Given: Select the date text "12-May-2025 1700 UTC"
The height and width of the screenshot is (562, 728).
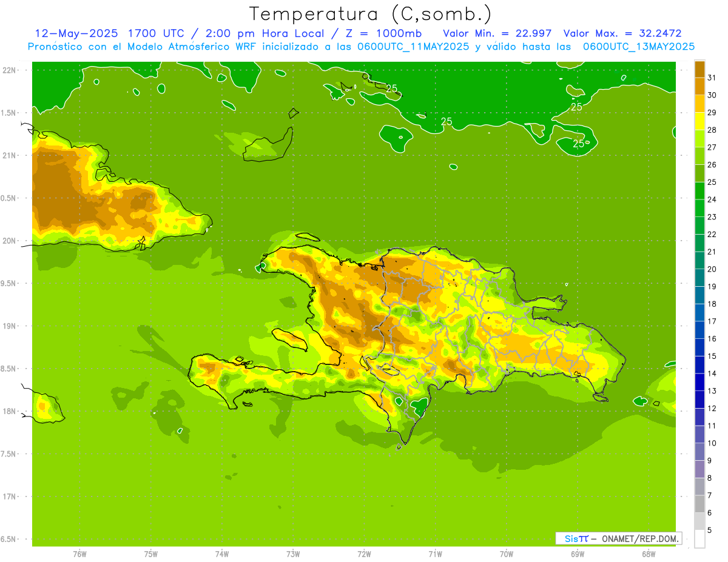Looking at the screenshot, I should tap(111, 33).
